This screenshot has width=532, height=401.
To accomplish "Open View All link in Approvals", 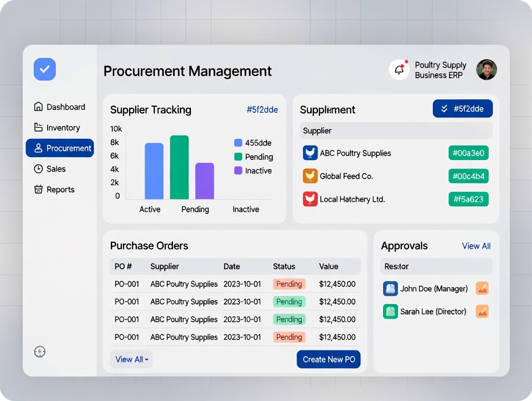I will click(476, 246).
